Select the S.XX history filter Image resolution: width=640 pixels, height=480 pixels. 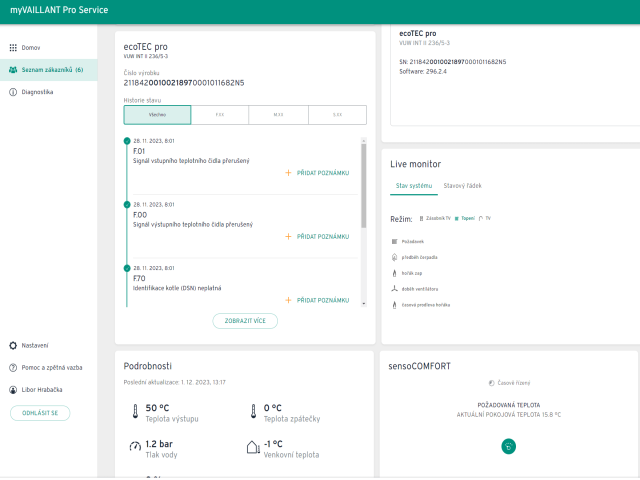click(x=338, y=115)
